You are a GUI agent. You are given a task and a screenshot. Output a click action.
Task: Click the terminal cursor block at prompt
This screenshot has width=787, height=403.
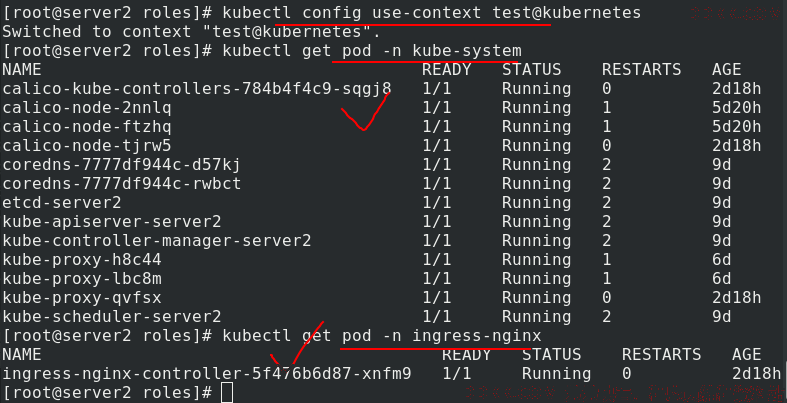coord(227,392)
